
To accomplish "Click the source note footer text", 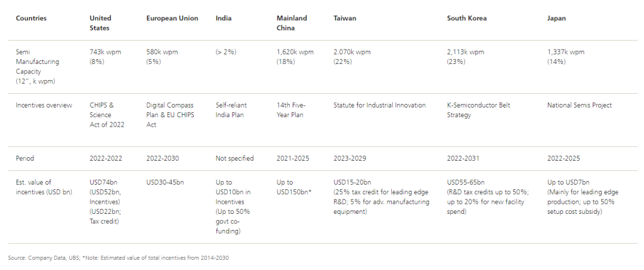I will click(118, 258).
